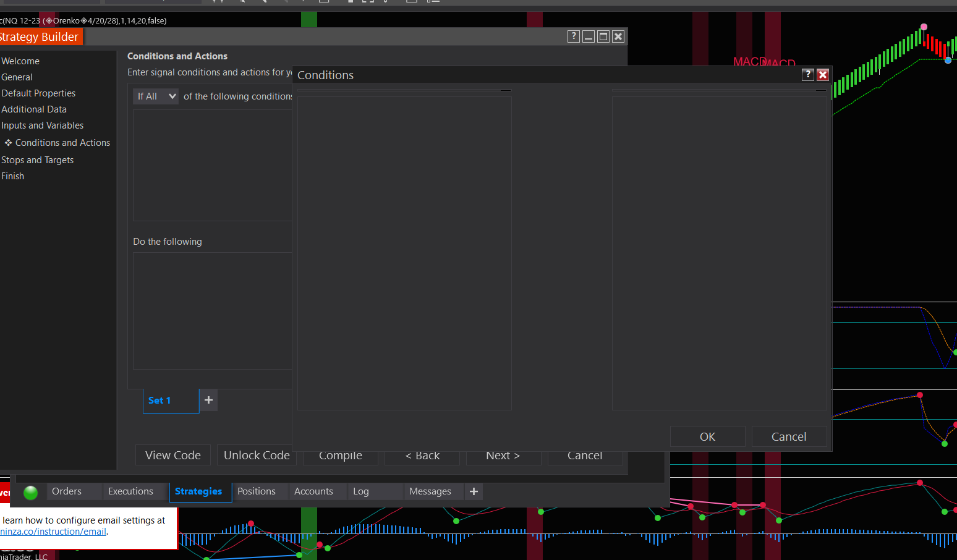Open the ninza.co/instruction/email link
This screenshot has height=560, width=957.
(x=53, y=532)
